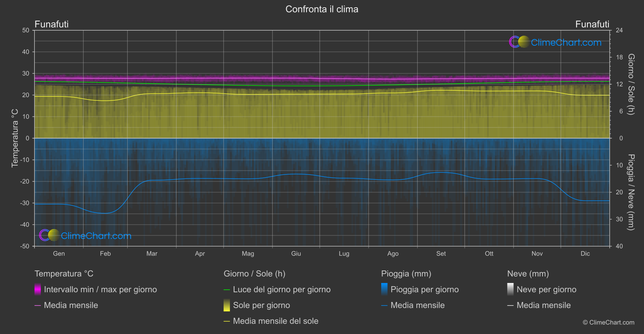Click the 'Temperatura °C' vertical axis title
The image size is (644, 334).
[x=15, y=138]
